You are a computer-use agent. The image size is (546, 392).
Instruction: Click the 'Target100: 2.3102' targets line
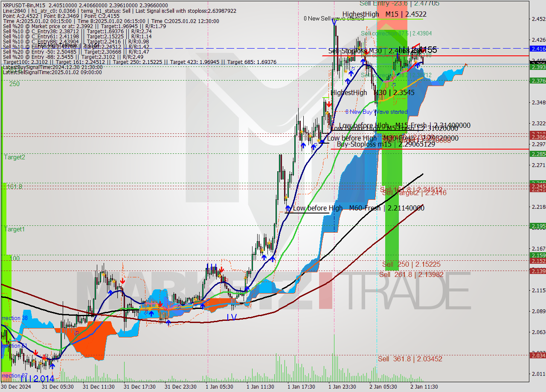tap(139, 62)
